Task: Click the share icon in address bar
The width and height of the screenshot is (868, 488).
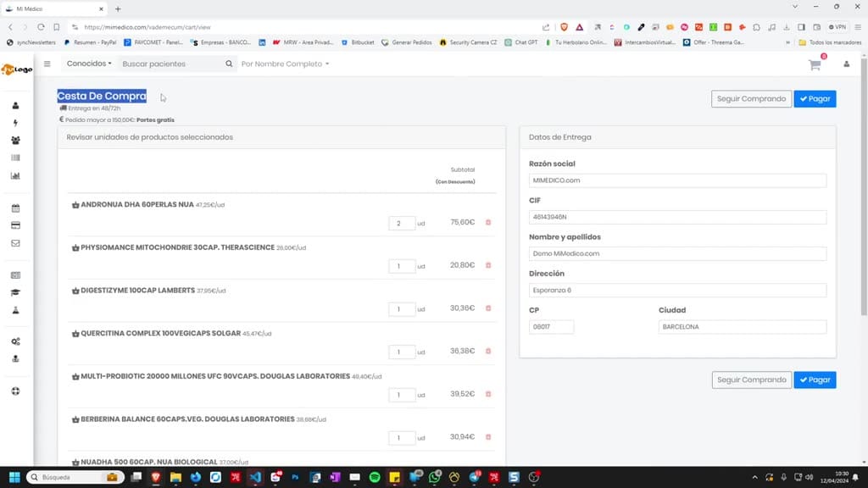Action: tap(546, 26)
